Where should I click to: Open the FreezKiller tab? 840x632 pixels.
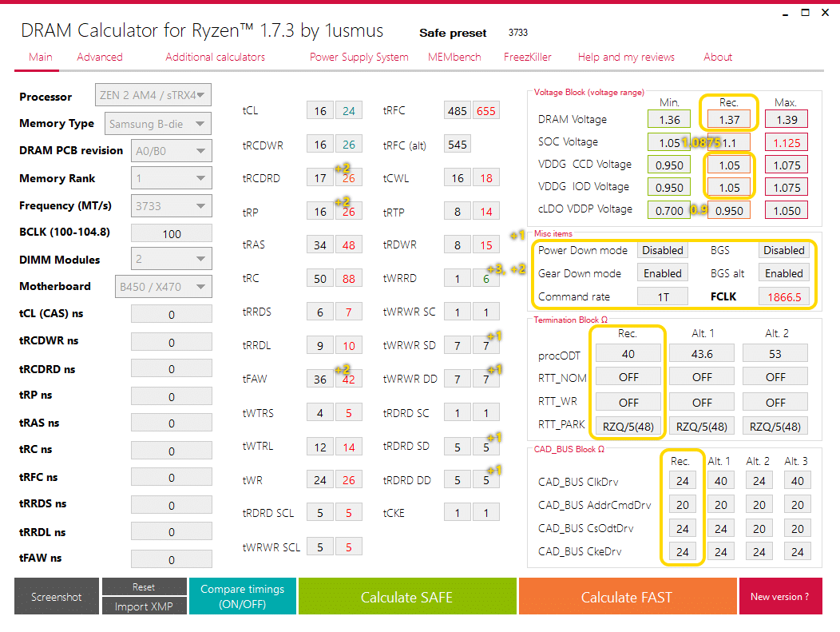coord(527,57)
